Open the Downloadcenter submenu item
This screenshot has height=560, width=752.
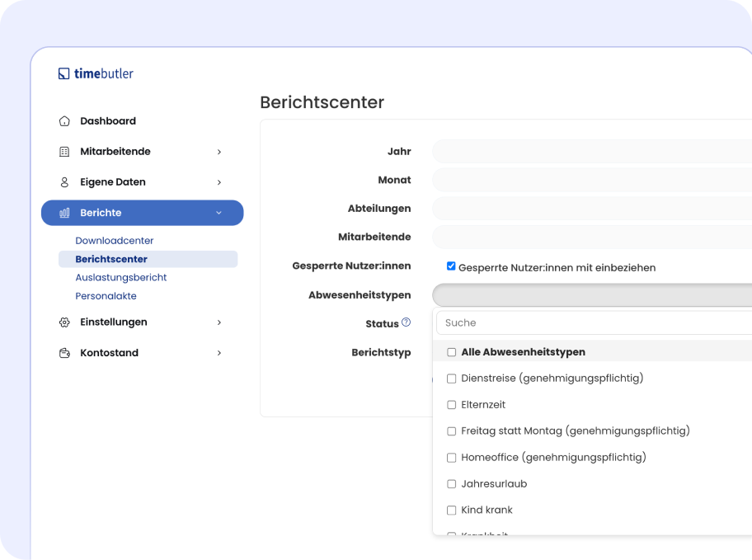(115, 241)
